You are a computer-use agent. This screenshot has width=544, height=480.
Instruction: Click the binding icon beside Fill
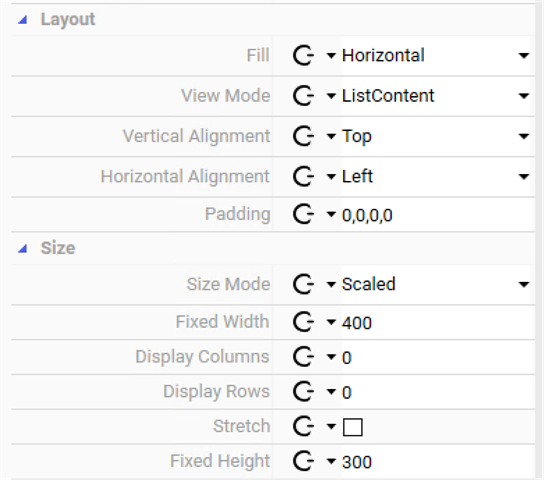(x=303, y=55)
